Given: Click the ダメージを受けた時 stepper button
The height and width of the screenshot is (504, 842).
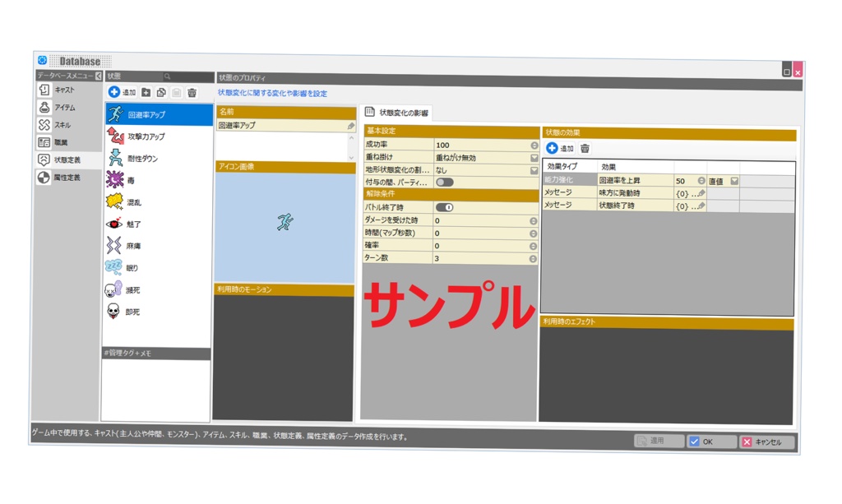Looking at the screenshot, I should (533, 220).
